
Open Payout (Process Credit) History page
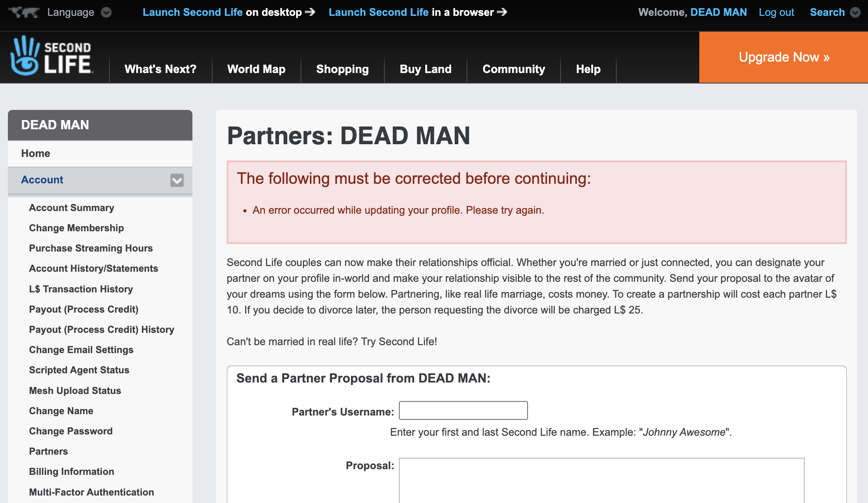coord(101,329)
